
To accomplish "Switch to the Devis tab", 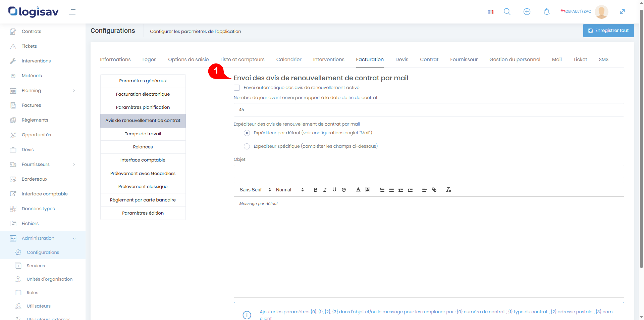I will tap(401, 59).
